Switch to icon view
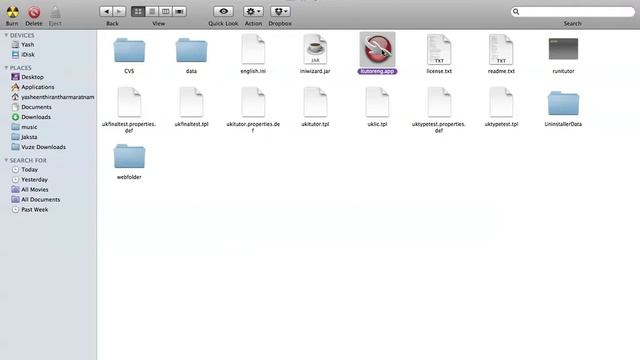 click(x=138, y=11)
